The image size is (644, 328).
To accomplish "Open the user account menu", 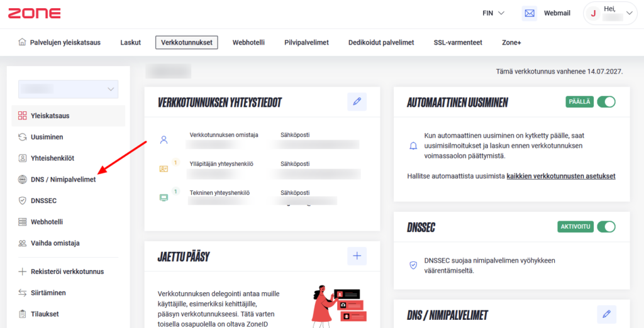I will (609, 13).
